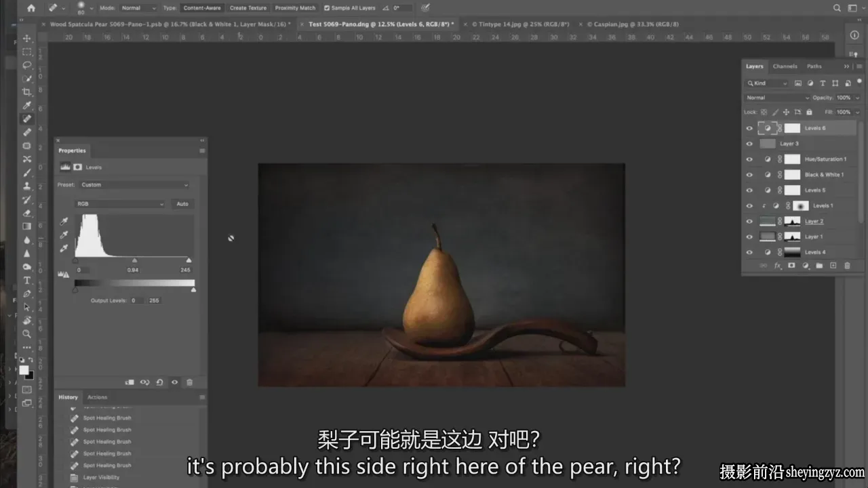The image size is (868, 488).
Task: Select the Eyedropper tool in toolbar
Action: pos(27,106)
